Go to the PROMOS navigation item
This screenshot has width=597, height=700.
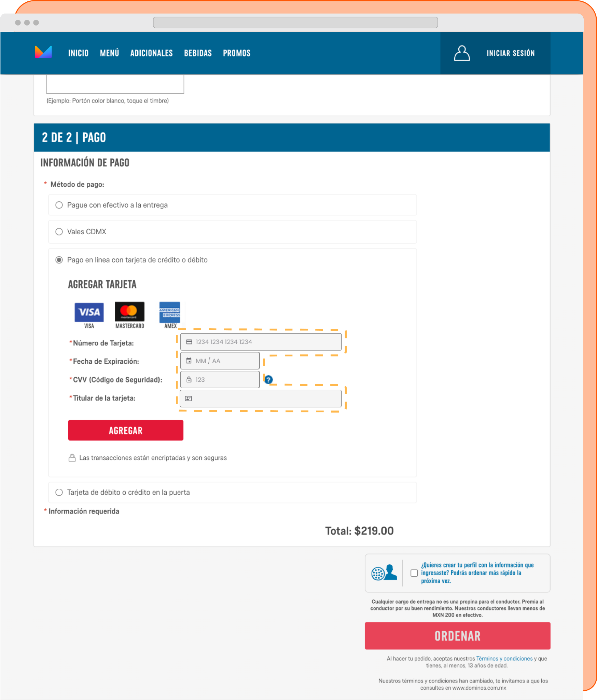pos(237,53)
